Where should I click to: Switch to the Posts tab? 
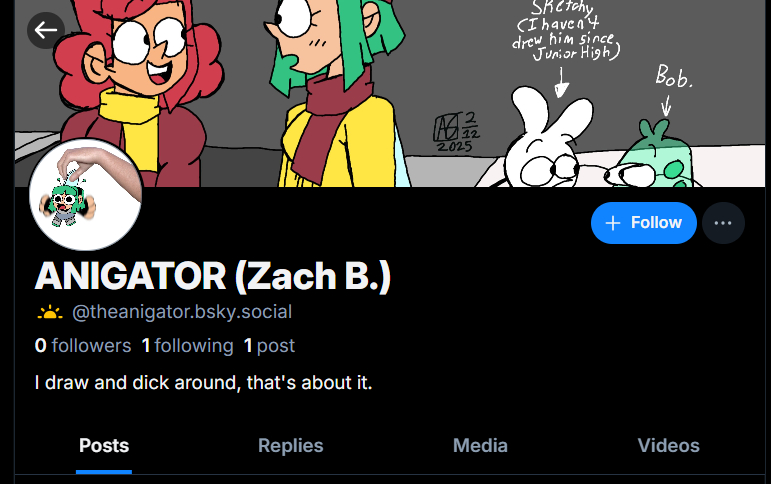104,446
